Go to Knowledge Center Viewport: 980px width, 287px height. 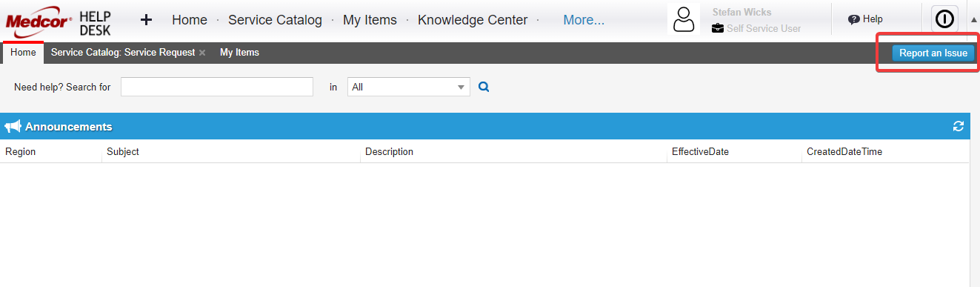[x=473, y=20]
